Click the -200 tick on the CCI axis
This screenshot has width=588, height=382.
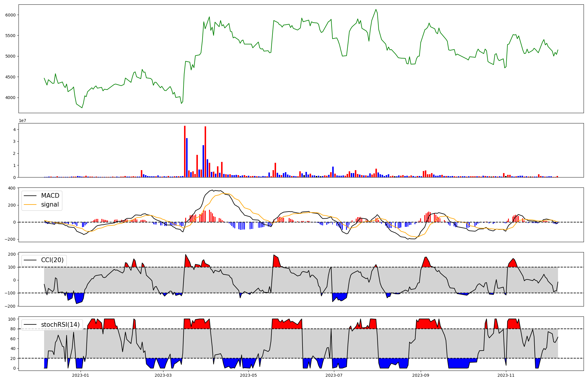click(10, 306)
